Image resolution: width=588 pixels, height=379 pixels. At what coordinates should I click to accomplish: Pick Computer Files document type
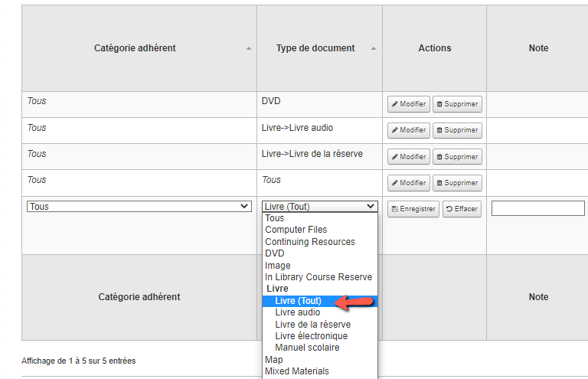pyautogui.click(x=296, y=230)
